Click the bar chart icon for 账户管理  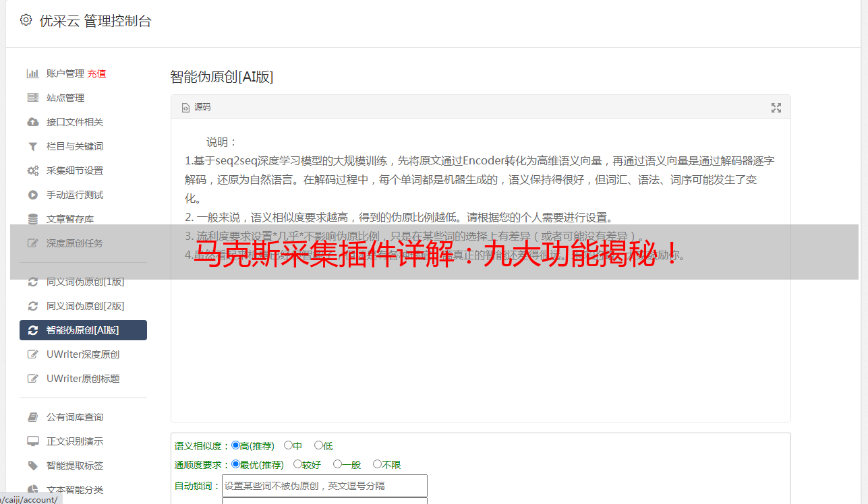point(32,73)
